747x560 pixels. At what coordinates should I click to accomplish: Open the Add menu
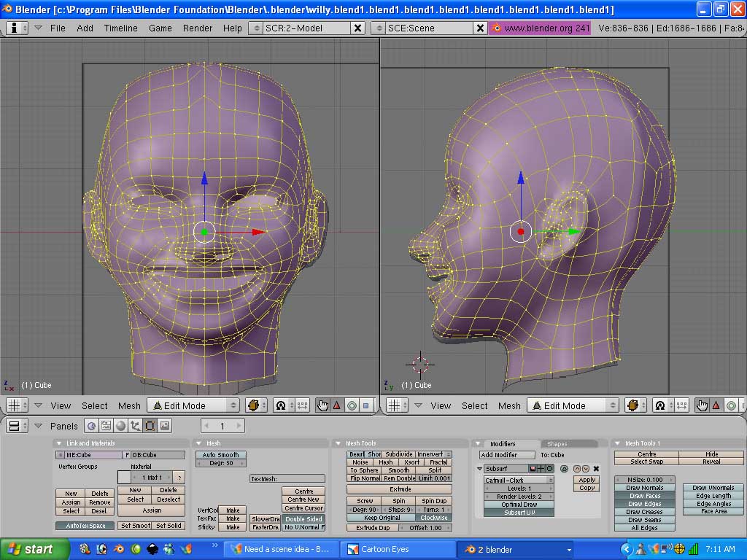[85, 28]
